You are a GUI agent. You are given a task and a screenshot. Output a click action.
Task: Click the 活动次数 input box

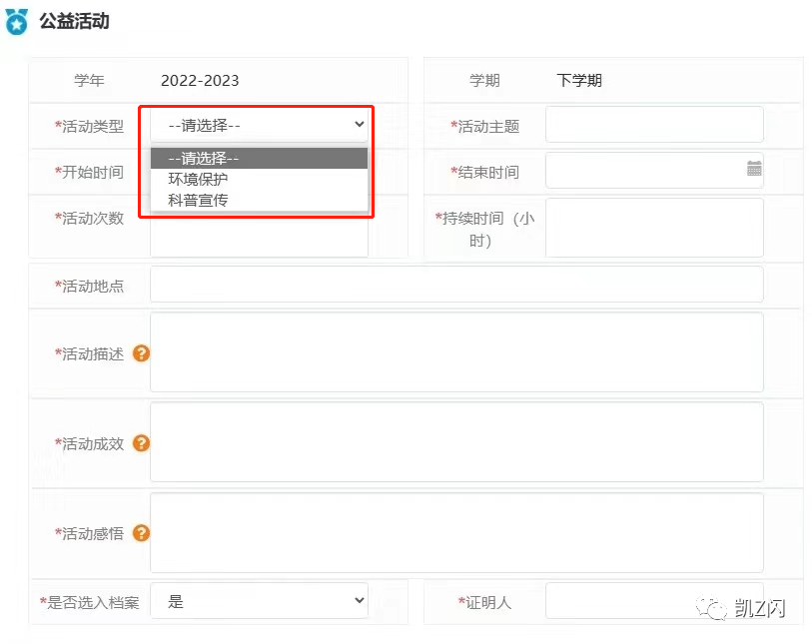259,236
